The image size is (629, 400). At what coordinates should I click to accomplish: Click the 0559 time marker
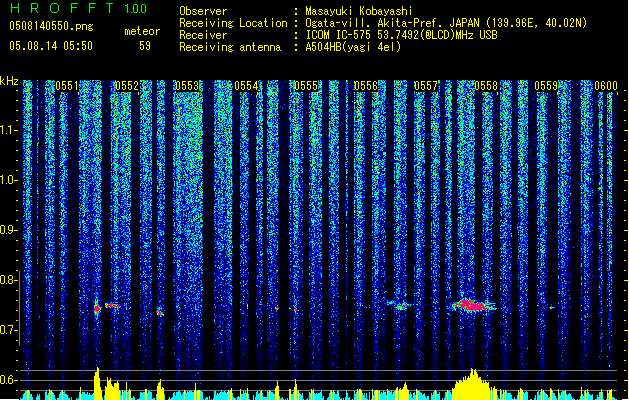point(546,86)
